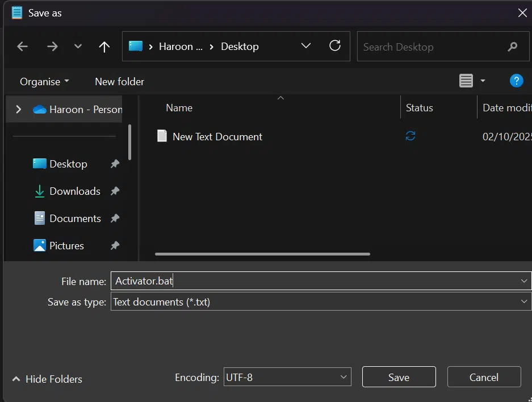Viewport: 532px width, 402px height.
Task: Click the File name text field
Action: tap(315, 281)
